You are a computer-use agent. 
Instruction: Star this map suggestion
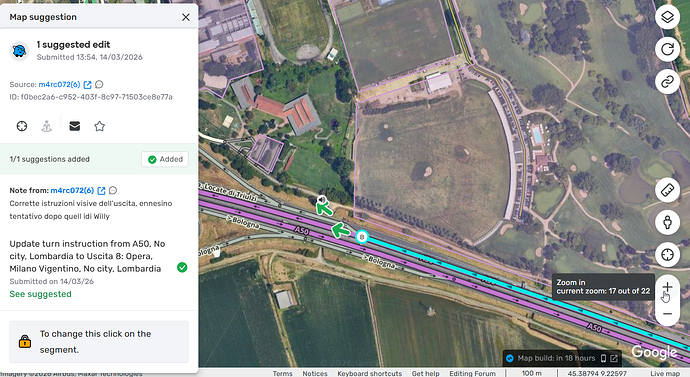tap(99, 126)
